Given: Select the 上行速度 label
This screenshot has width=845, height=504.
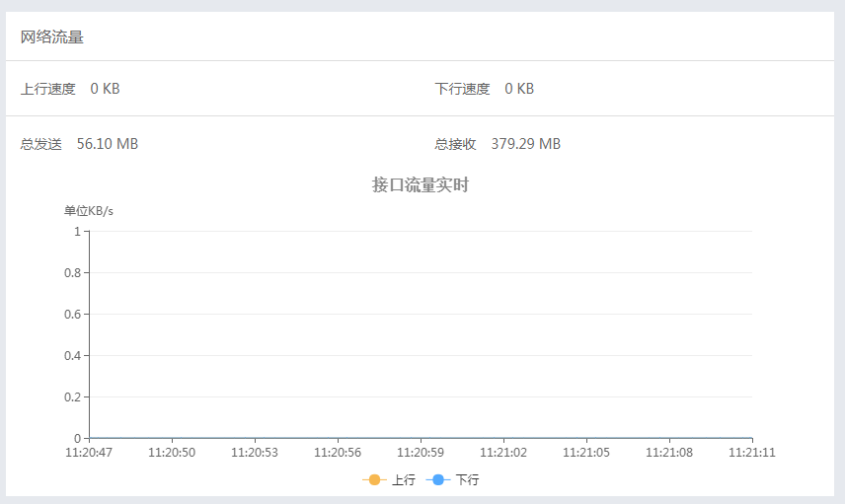Looking at the screenshot, I should pyautogui.click(x=48, y=89).
